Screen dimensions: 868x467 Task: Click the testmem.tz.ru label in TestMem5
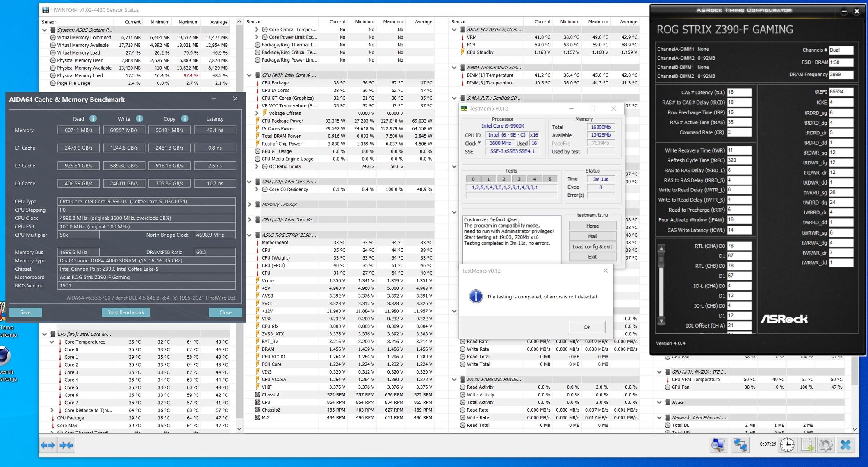click(592, 215)
